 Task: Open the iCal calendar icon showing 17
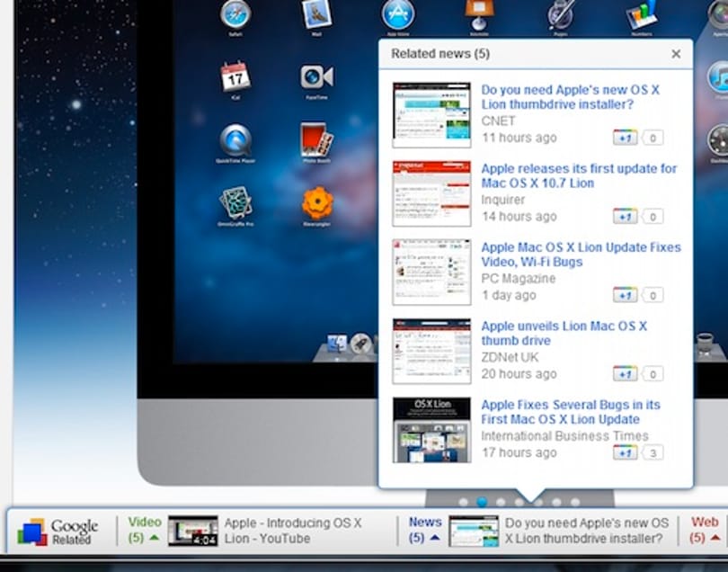point(235,76)
